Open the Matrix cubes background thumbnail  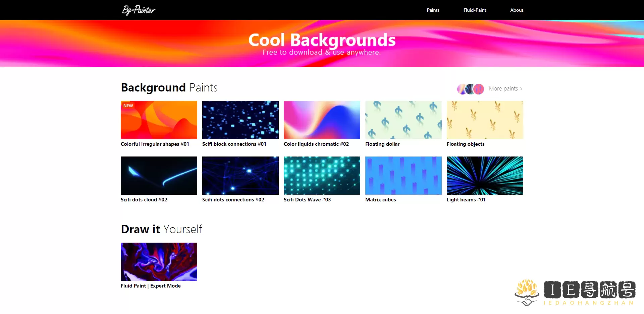tap(404, 176)
